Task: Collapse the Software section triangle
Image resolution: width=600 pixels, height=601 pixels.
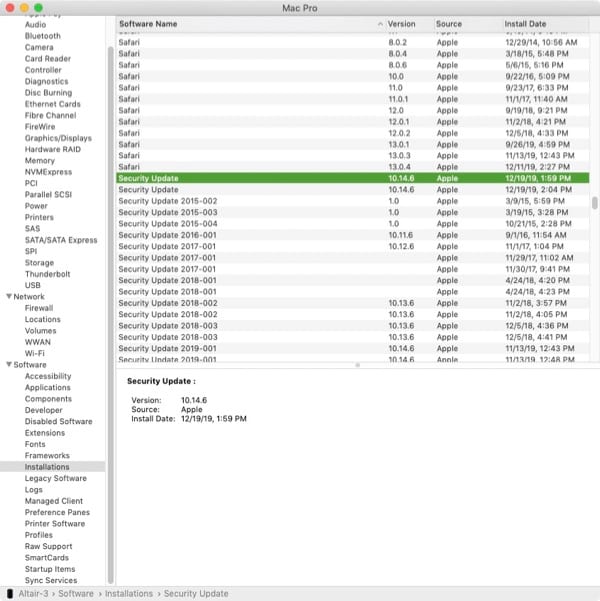Action: click(9, 365)
